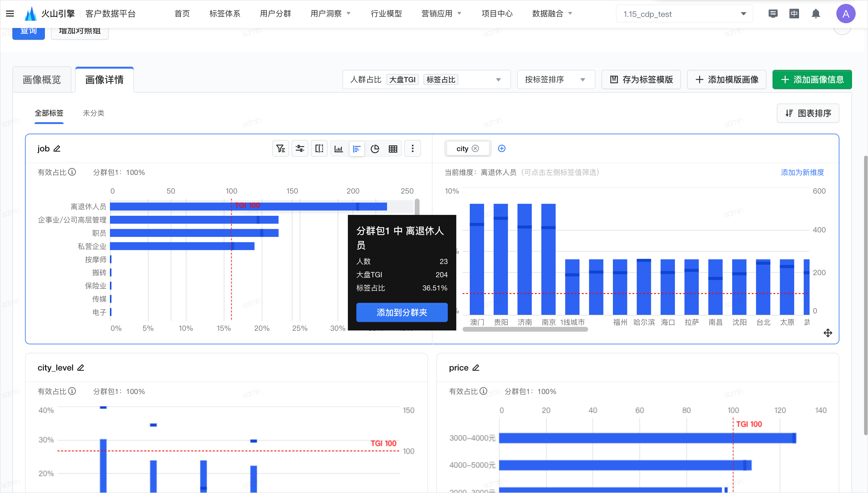Viewport: 868px width, 493px height.
Task: Select the 全部标签 sub-tab
Action: coord(49,113)
